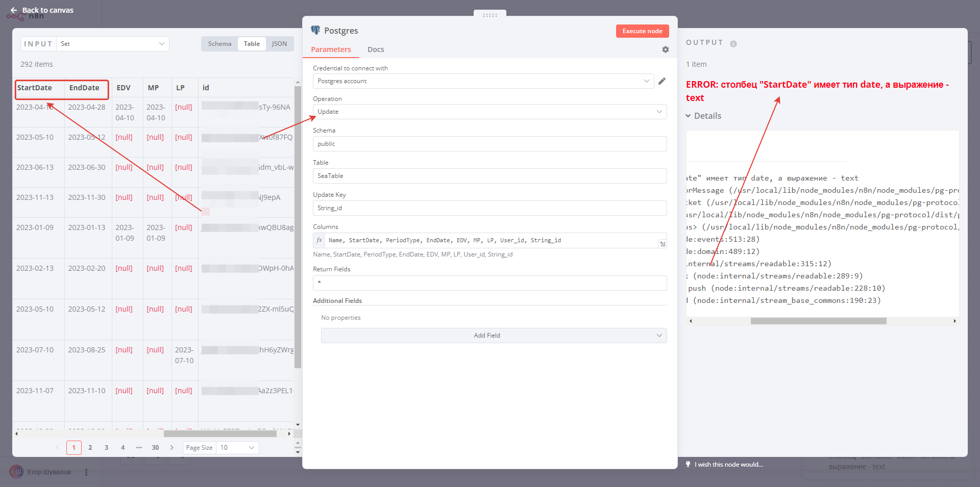Open expression editor icon beside Columns field
The height and width of the screenshot is (487, 980).
click(662, 244)
